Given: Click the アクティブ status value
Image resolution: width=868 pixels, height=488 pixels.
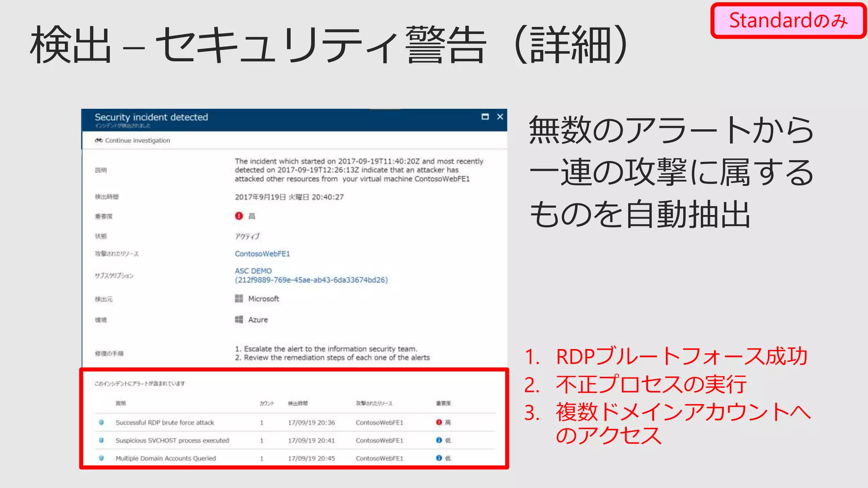Looking at the screenshot, I should (x=247, y=236).
